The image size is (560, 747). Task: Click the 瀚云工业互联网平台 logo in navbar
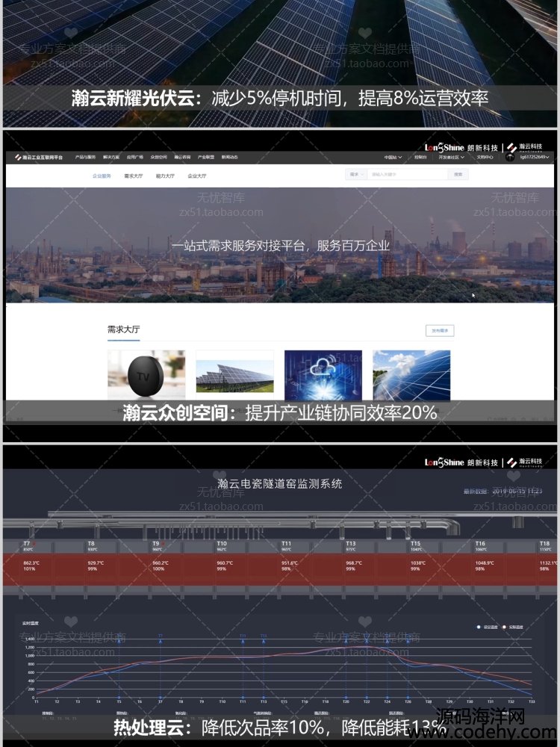[39, 157]
